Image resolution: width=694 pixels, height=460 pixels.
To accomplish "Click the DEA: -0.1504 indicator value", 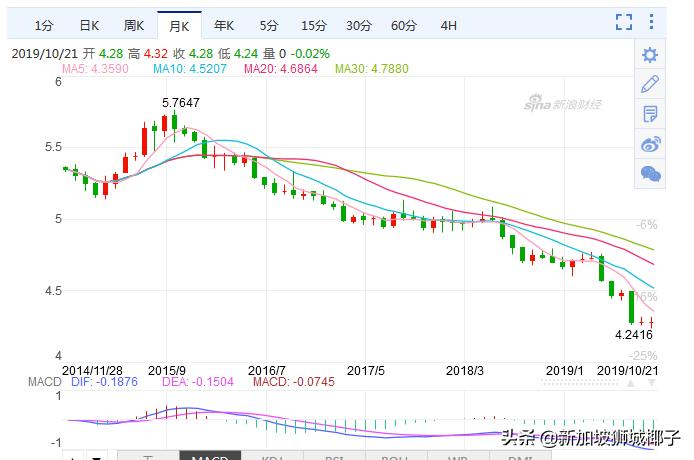I will (197, 382).
